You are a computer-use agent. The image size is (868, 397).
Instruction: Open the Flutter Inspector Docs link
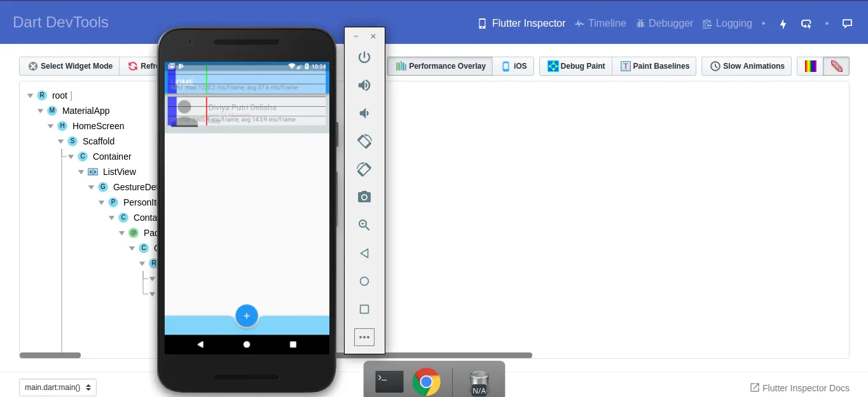[x=799, y=387]
